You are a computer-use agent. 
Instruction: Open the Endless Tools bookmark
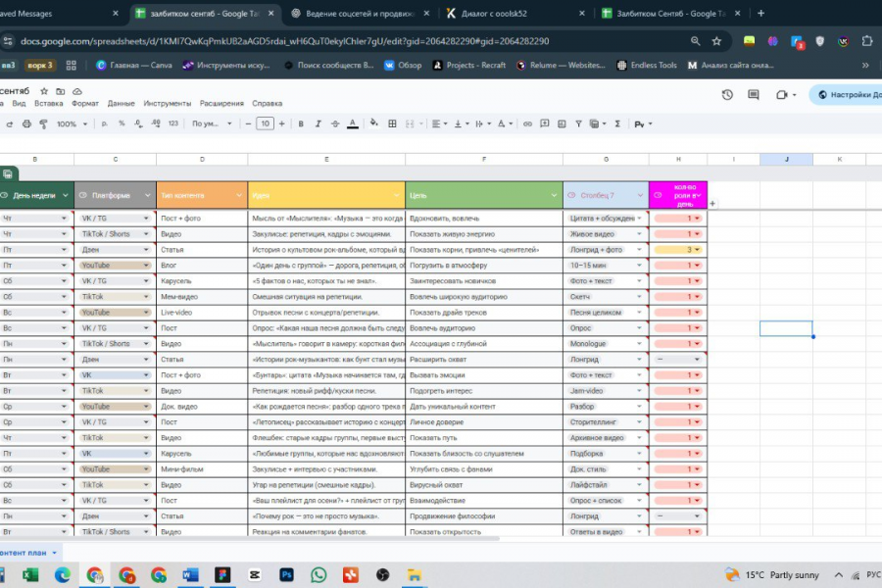point(647,66)
